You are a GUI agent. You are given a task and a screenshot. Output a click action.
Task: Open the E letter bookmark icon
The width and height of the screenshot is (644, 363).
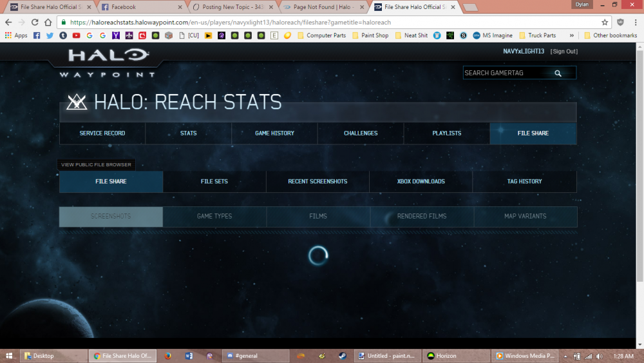[274, 35]
